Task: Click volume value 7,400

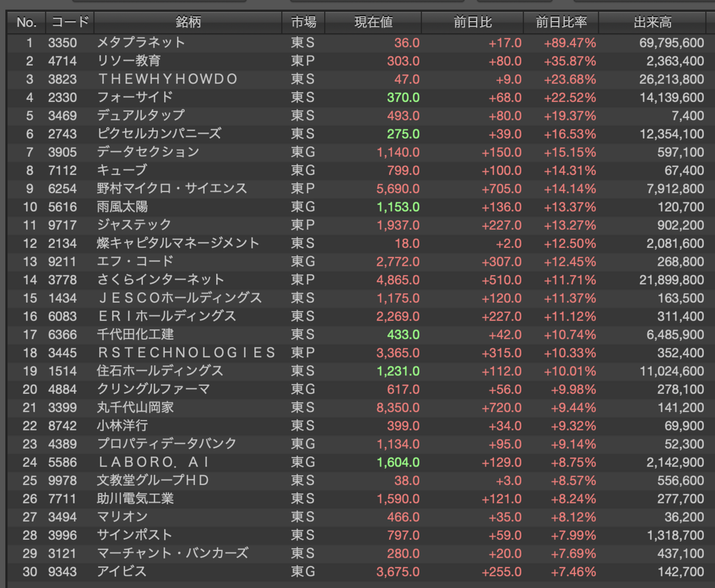Action: pos(689,116)
